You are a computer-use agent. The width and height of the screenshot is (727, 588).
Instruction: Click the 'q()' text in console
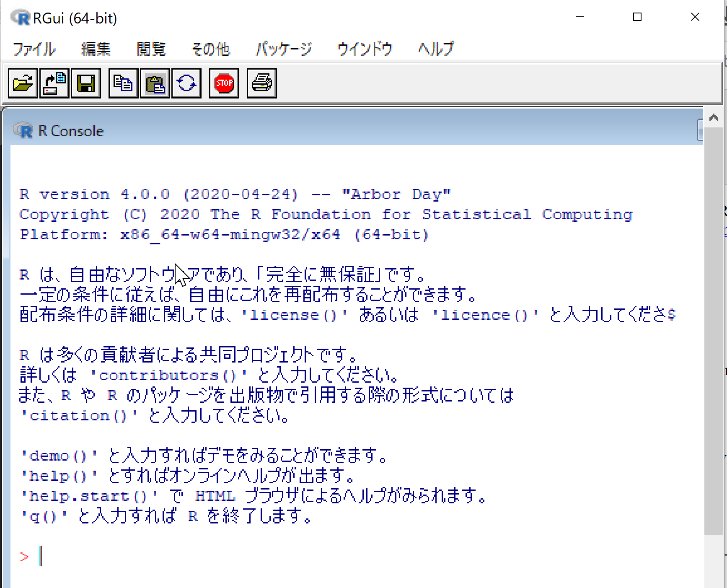pyautogui.click(x=44, y=516)
